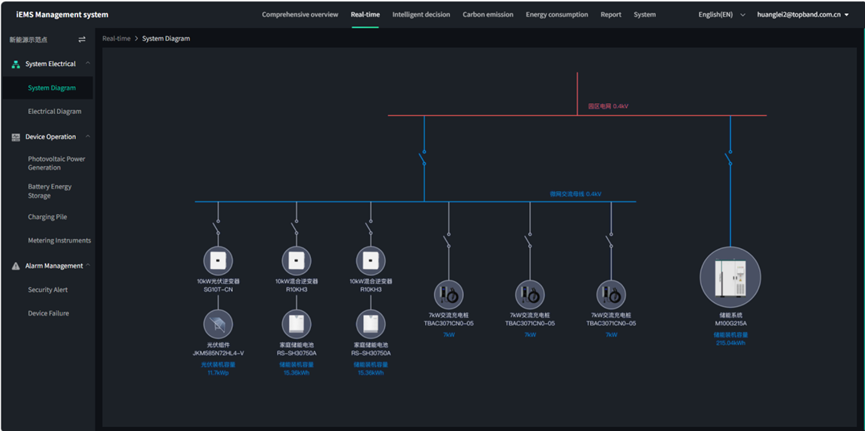Select the last 7kW charging pile icon

point(611,295)
